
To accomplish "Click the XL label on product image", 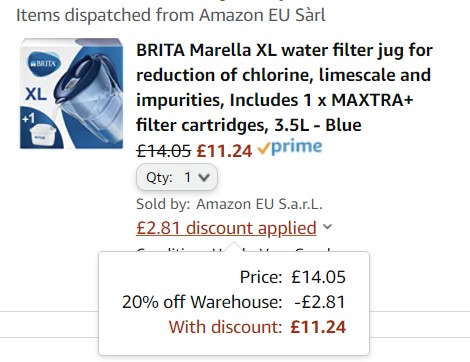I will 36,94.
